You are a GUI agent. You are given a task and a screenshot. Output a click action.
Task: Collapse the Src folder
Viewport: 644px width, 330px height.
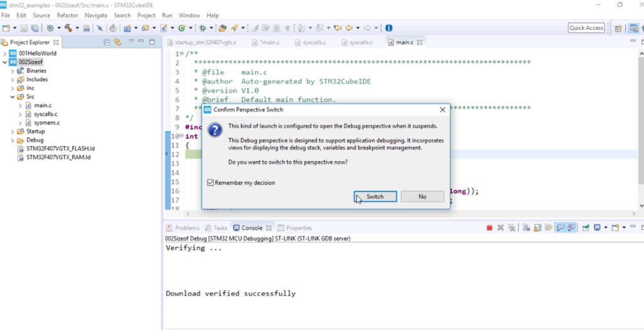click(13, 97)
